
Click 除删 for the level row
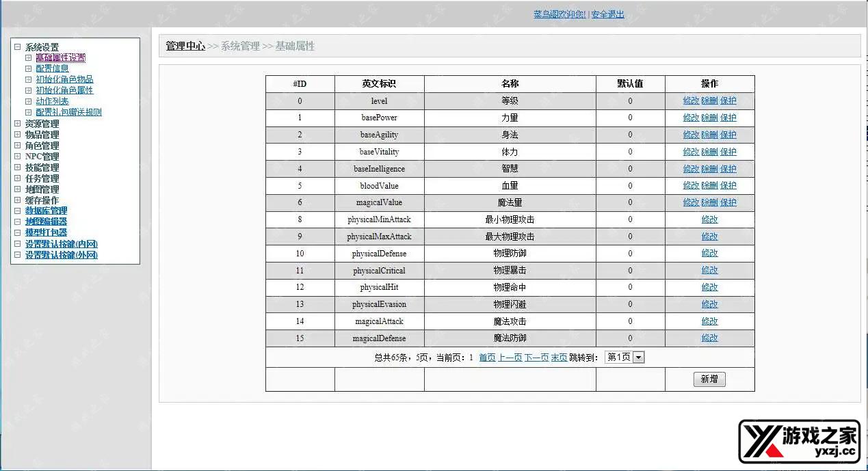pos(709,100)
